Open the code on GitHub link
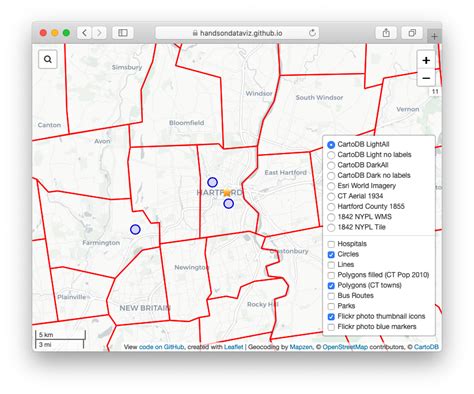This screenshot has width=474, height=394. [161, 347]
